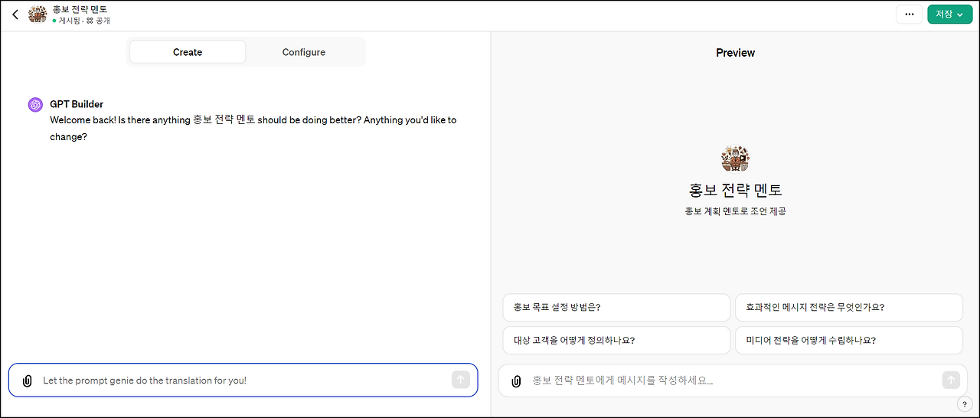This screenshot has height=418, width=980.
Task: Click the large '홍보 전략 멘토' preview title
Action: point(736,190)
